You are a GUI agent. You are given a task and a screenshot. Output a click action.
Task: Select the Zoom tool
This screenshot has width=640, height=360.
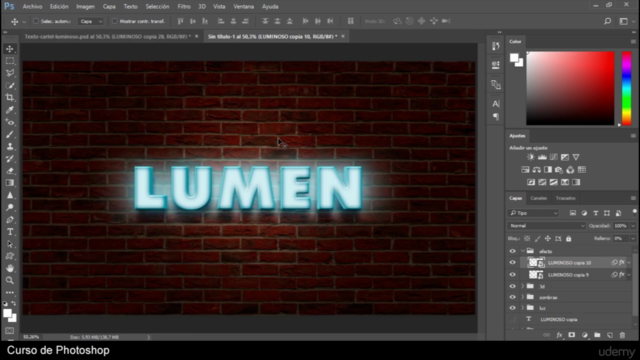point(10,280)
